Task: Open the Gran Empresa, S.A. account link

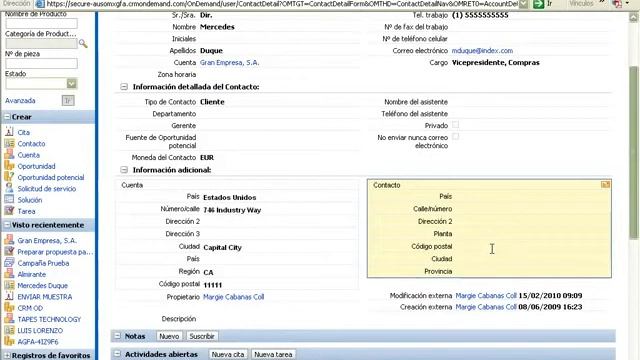Action: point(229,62)
